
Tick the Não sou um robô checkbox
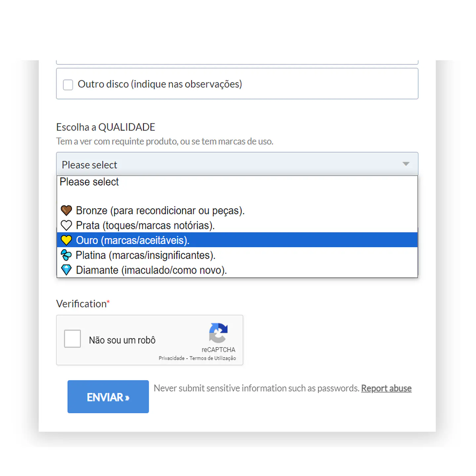click(72, 338)
